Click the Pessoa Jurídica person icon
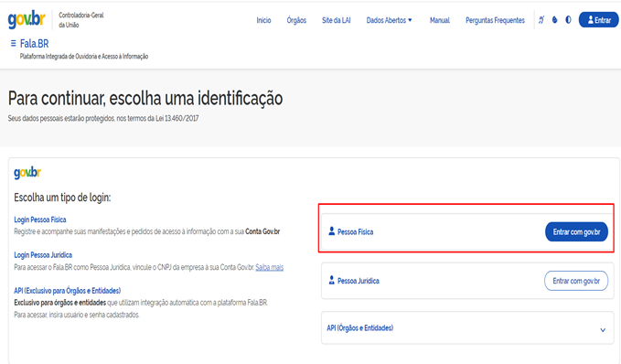 click(331, 280)
